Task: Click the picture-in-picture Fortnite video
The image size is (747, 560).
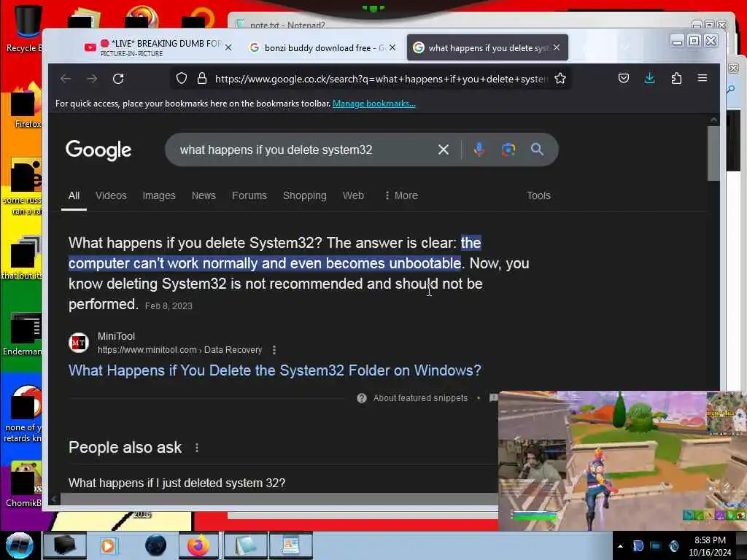Action: click(x=622, y=461)
